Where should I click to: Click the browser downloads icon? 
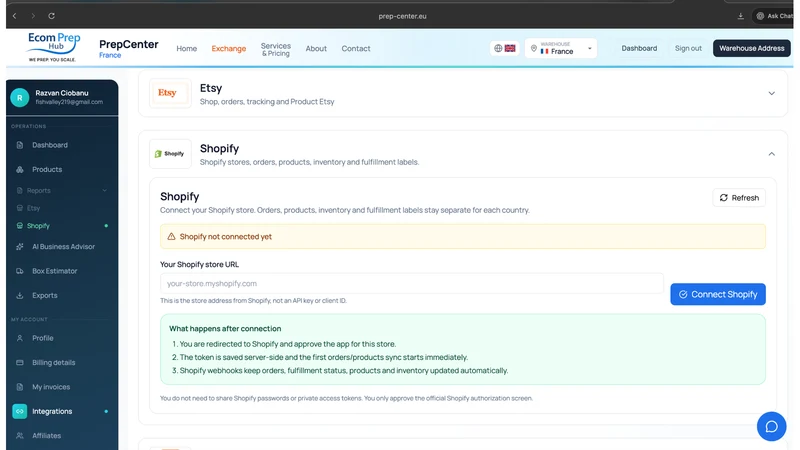click(740, 16)
